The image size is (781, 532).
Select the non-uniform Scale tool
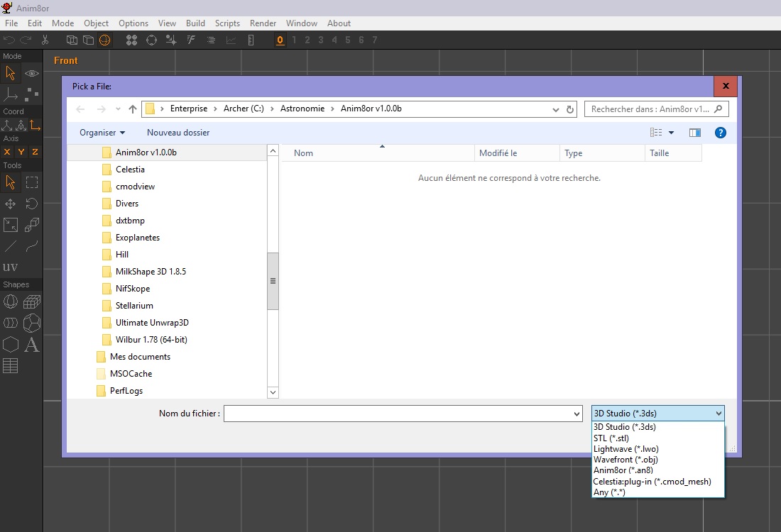point(11,225)
